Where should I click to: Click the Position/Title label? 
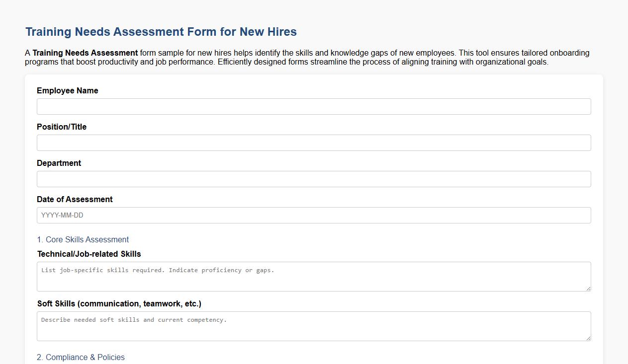tap(62, 127)
